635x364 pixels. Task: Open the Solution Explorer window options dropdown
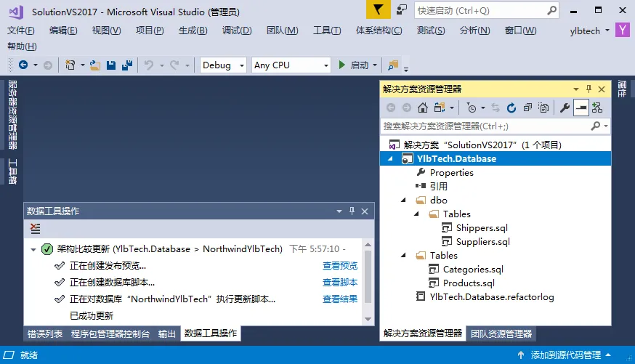click(x=576, y=89)
